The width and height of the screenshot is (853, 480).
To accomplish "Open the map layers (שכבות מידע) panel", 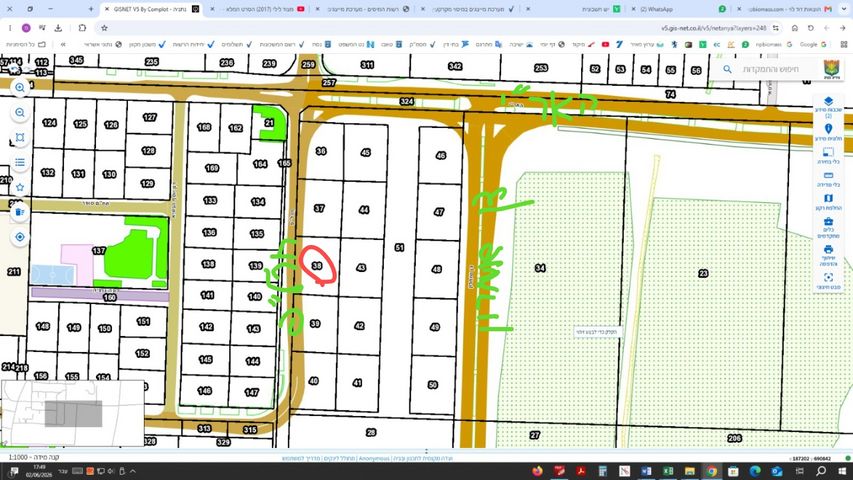I will (828, 107).
